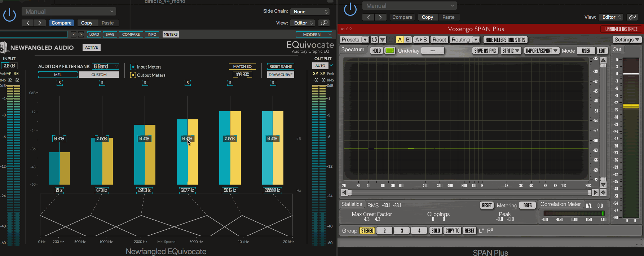Open the 6 Band filter bank dropdown
Viewport: 644px width, 256px height.
point(106,66)
